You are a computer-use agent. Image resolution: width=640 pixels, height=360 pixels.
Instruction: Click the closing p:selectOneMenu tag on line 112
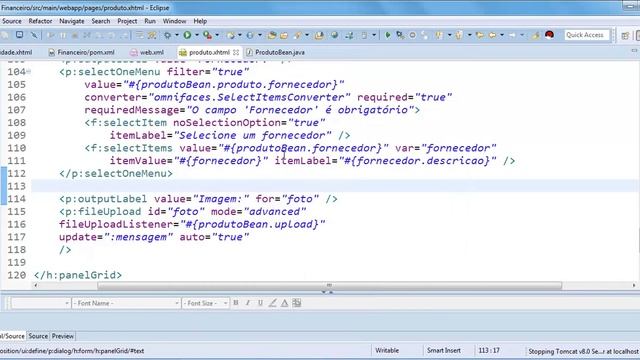tap(116, 173)
